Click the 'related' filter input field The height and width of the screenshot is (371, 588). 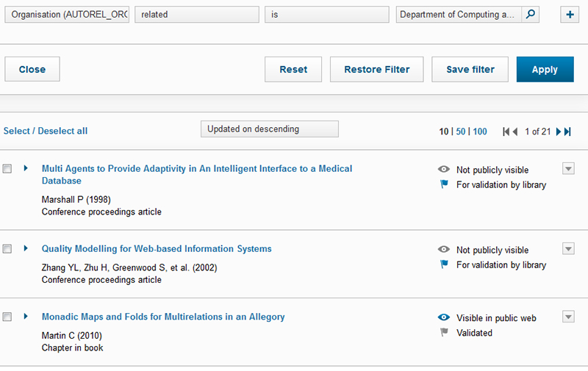click(x=196, y=15)
